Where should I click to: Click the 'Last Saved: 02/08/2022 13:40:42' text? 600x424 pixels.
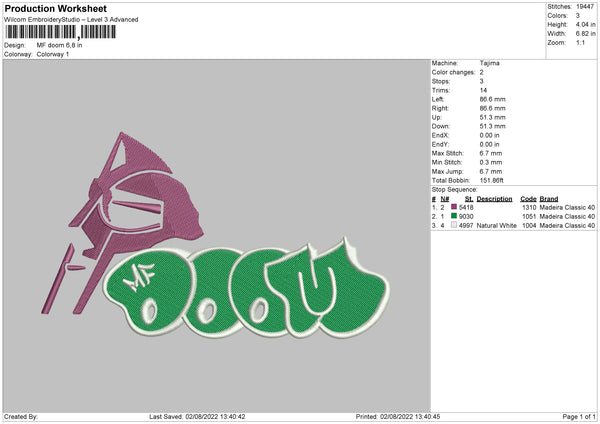tap(197, 417)
